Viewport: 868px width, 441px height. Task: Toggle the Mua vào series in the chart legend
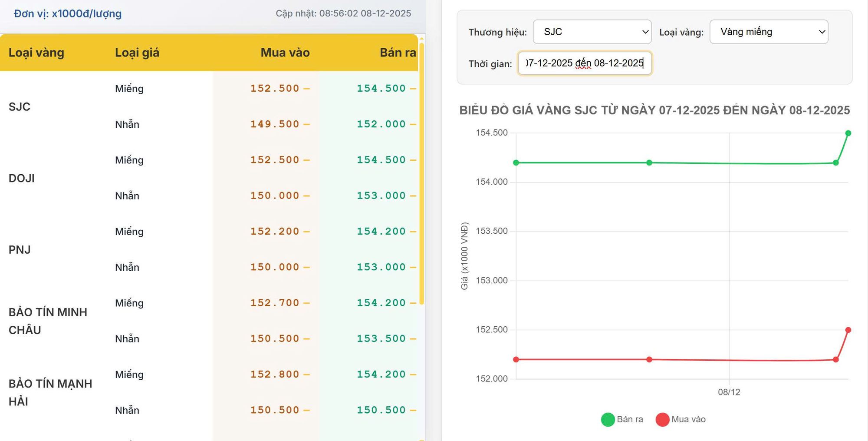662,419
